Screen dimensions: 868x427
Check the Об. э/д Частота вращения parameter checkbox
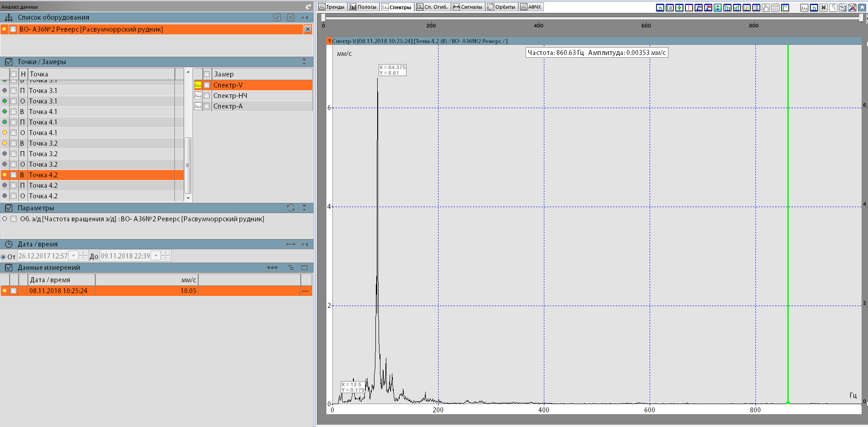tap(13, 219)
